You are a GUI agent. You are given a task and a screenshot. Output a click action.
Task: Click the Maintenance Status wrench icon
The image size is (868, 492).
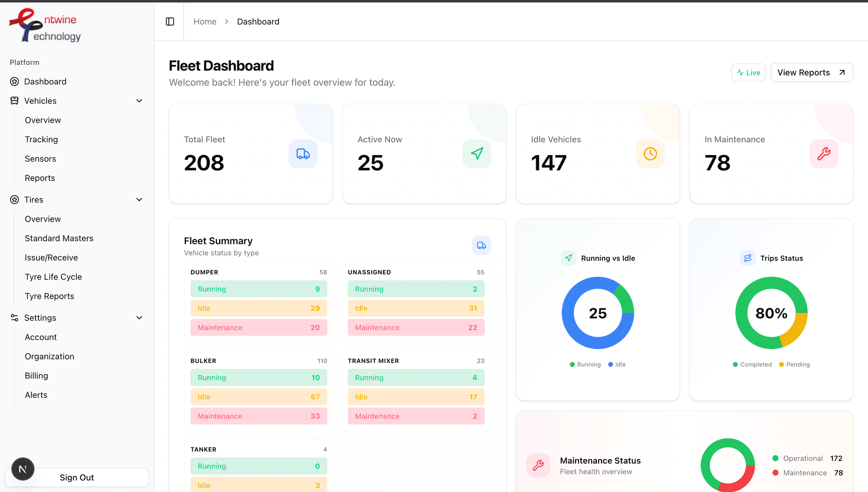click(538, 465)
